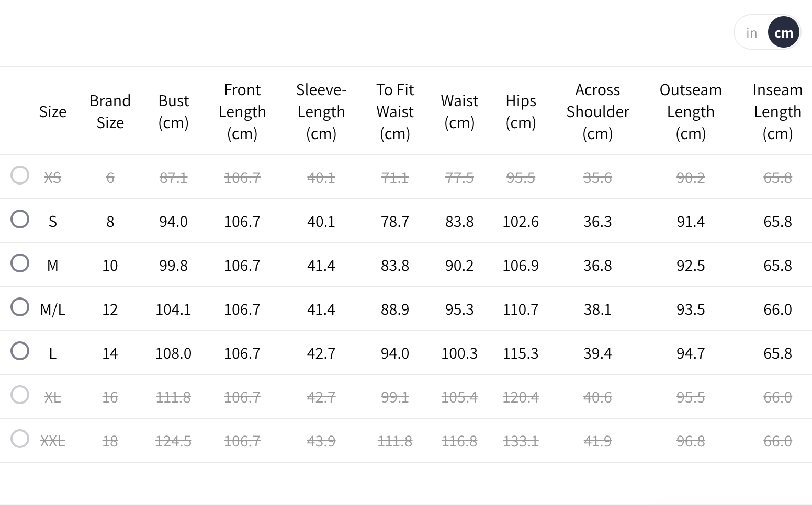Click the To Fit Waist header
This screenshot has height=505, width=812.
tap(395, 111)
